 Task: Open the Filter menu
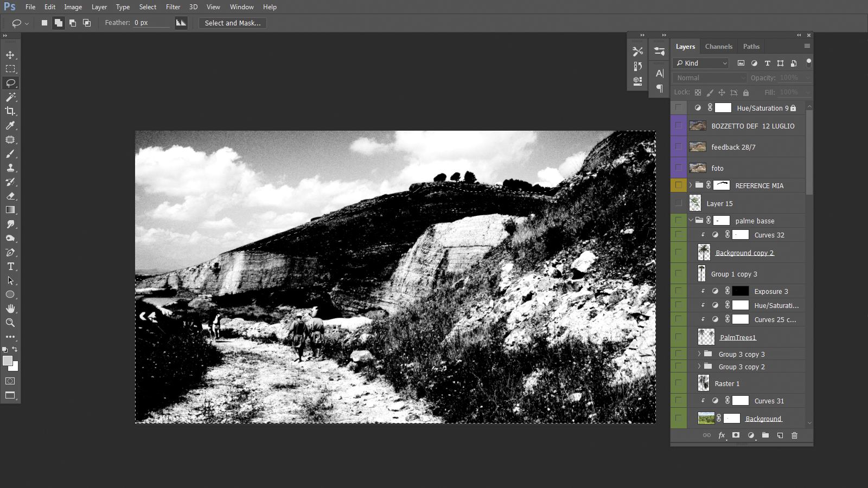tap(173, 7)
